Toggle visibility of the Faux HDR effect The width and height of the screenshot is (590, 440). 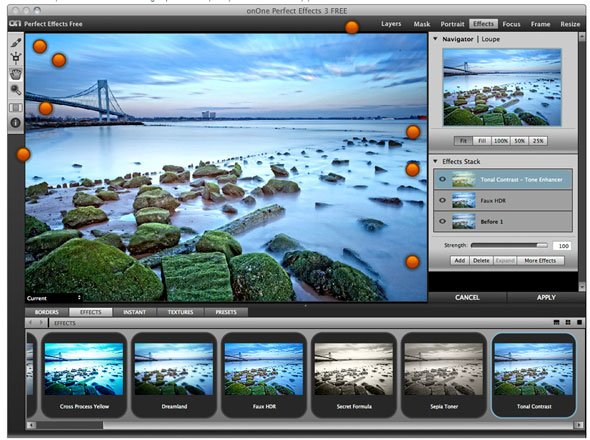click(442, 200)
